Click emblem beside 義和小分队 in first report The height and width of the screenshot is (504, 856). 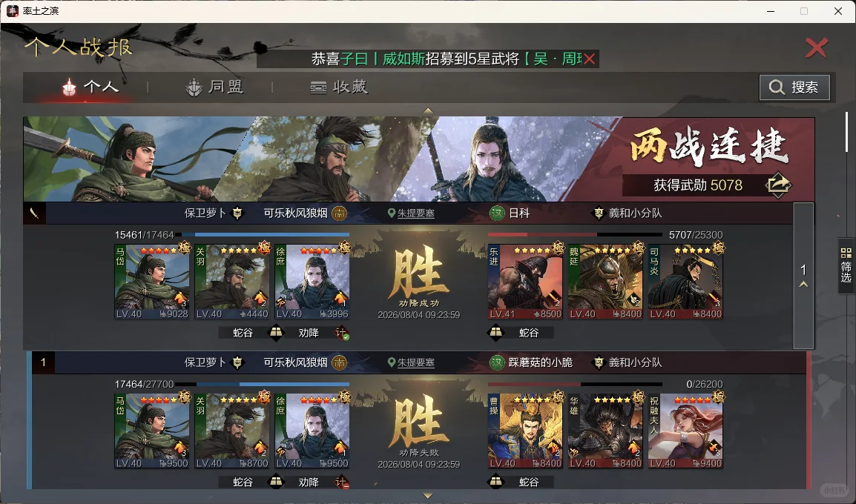coord(599,213)
